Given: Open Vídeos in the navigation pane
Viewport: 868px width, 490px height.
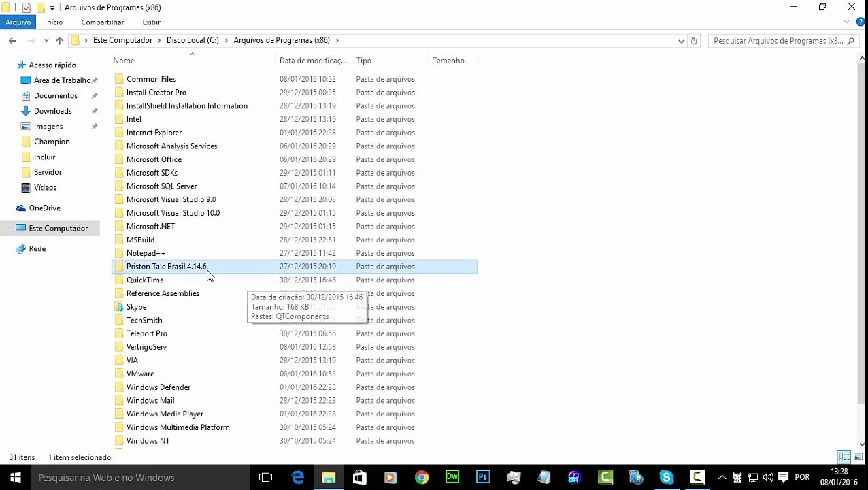Looking at the screenshot, I should (45, 188).
